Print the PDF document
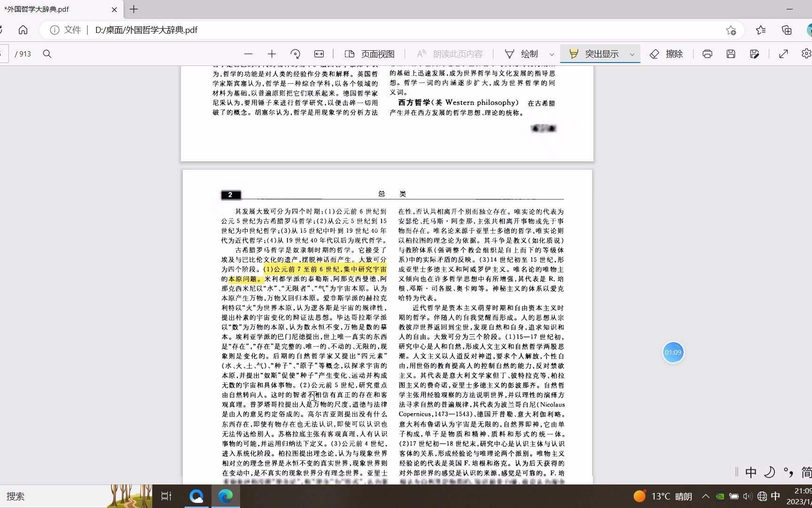812x508 pixels. click(707, 54)
